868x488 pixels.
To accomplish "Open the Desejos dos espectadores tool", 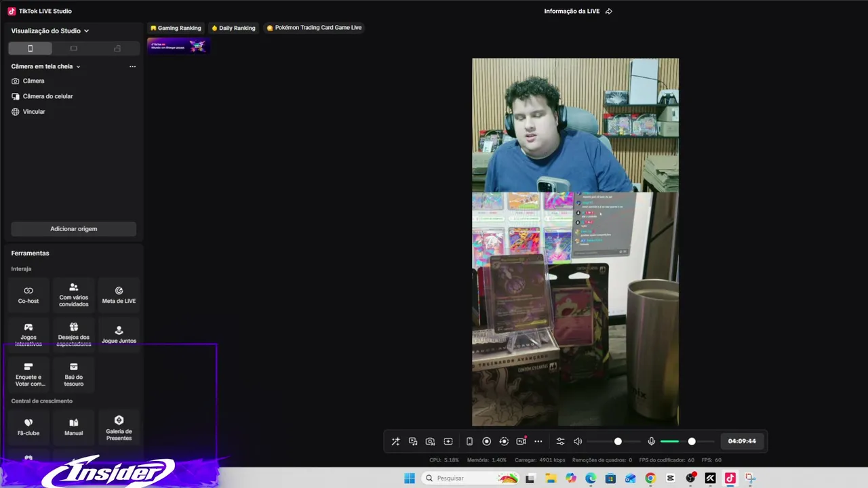I will click(74, 334).
